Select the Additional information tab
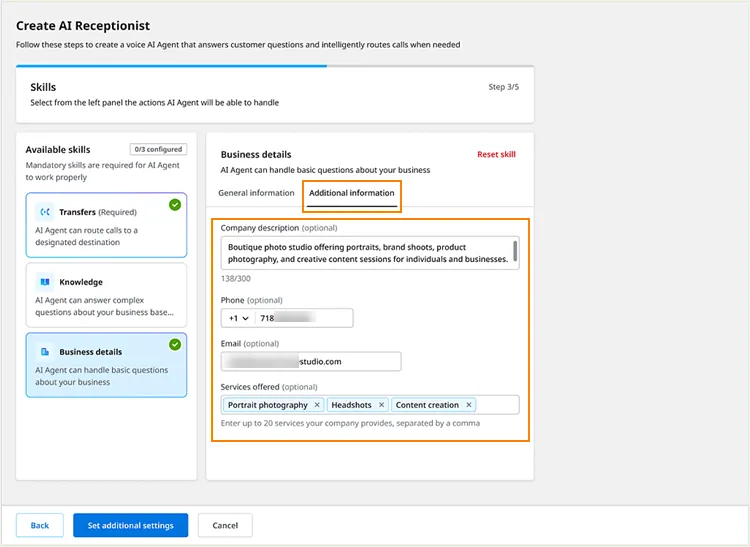This screenshot has height=547, width=750. 352,193
